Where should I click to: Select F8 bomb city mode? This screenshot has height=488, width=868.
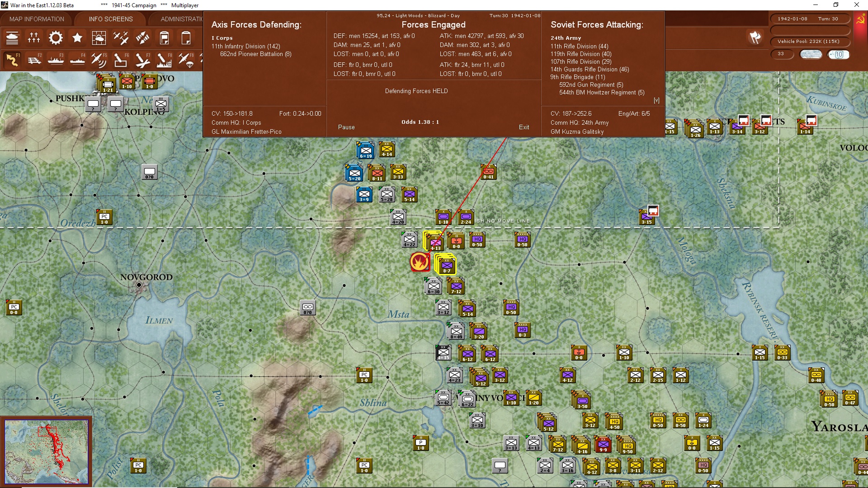pyautogui.click(x=164, y=60)
